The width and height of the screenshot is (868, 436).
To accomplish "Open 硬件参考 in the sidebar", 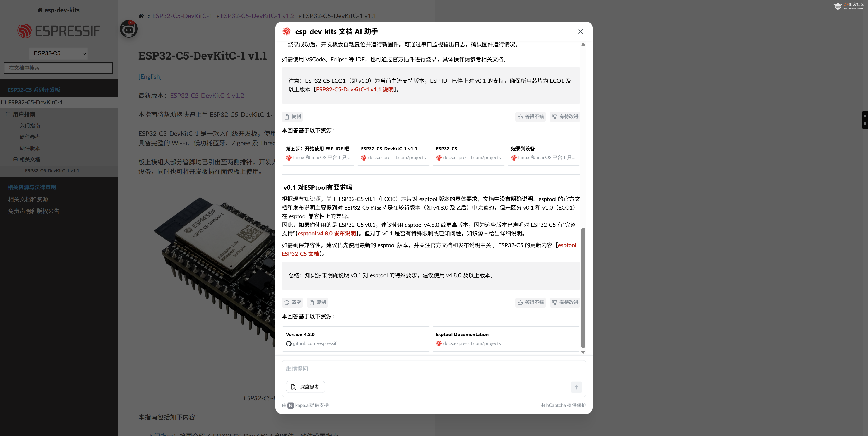I will (x=30, y=137).
